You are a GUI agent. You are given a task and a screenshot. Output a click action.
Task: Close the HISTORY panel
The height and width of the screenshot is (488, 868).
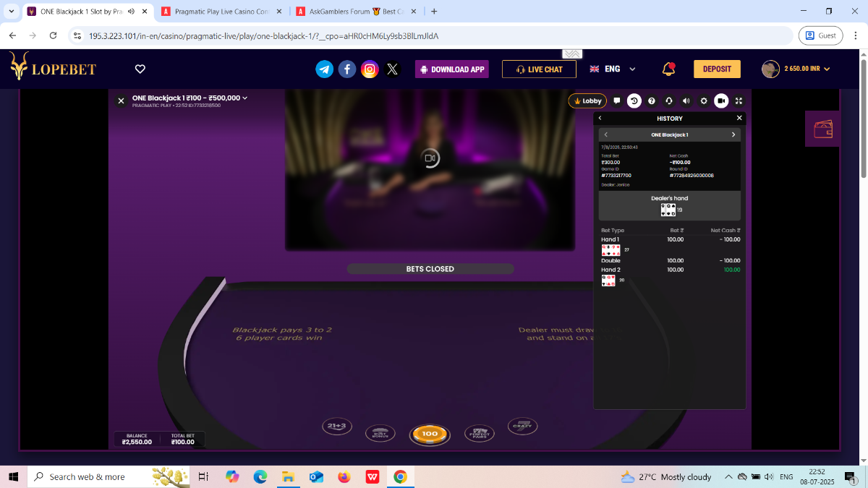click(x=739, y=118)
